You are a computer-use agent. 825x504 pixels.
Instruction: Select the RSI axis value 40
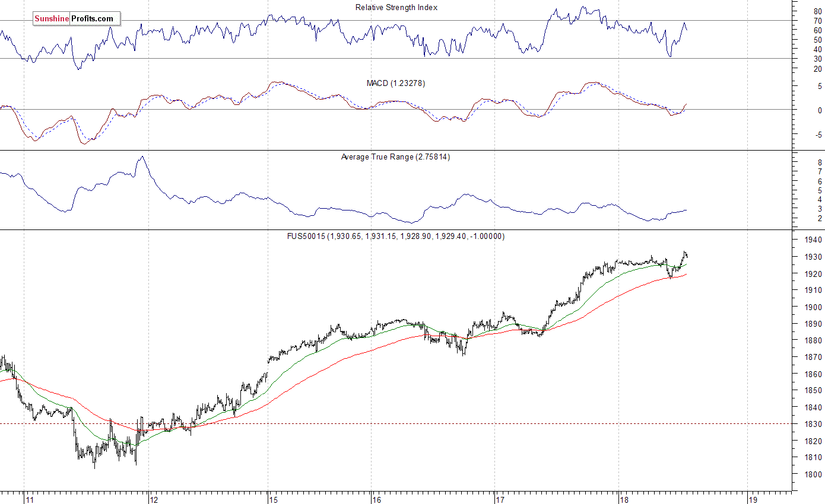pos(817,50)
